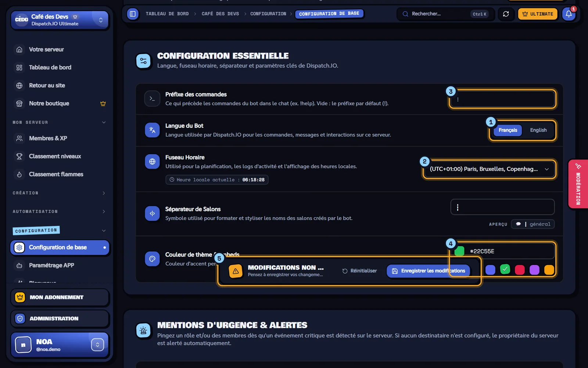Open Classement niveaux trophy icon

coord(19,156)
